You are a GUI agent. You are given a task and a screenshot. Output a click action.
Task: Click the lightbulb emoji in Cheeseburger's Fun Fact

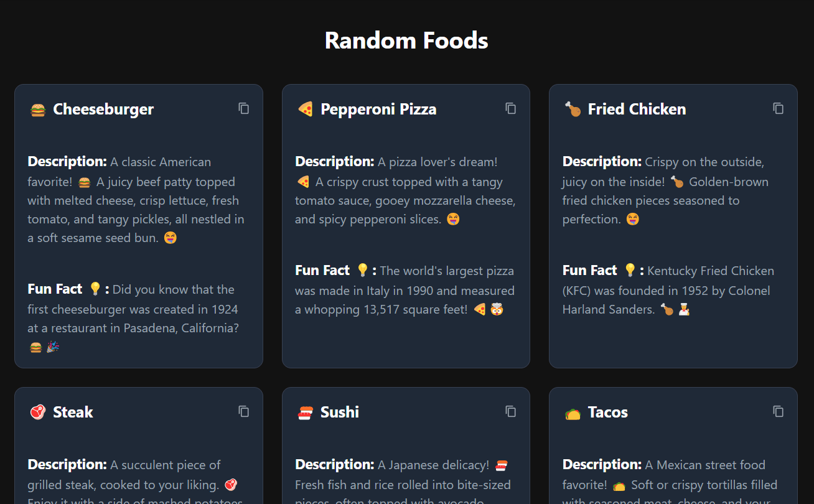[95, 289]
